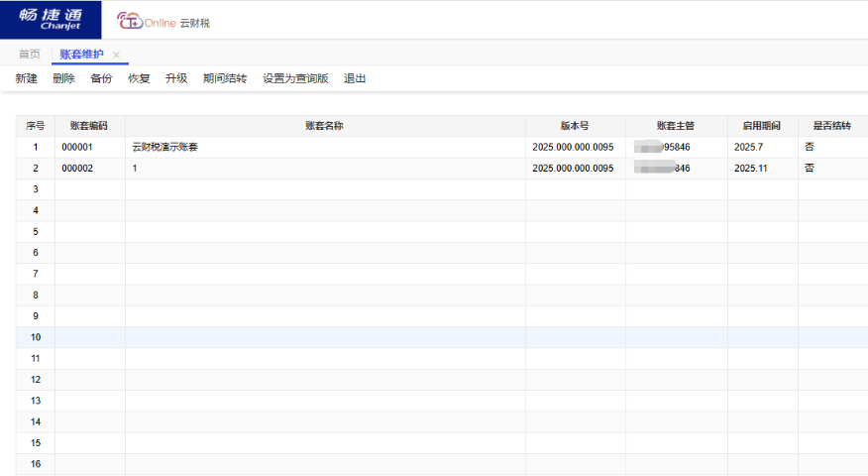Choose 恢复 in the toolbar
This screenshot has width=868, height=476.
[x=139, y=78]
